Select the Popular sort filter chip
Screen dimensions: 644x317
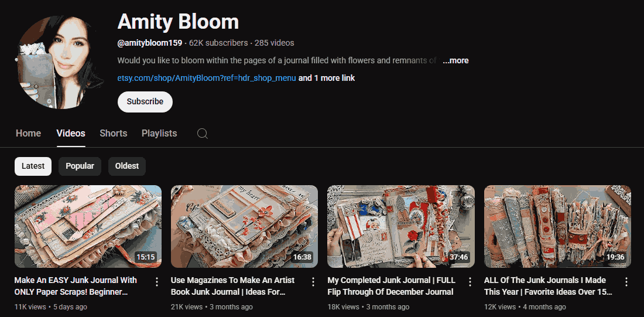pyautogui.click(x=80, y=166)
